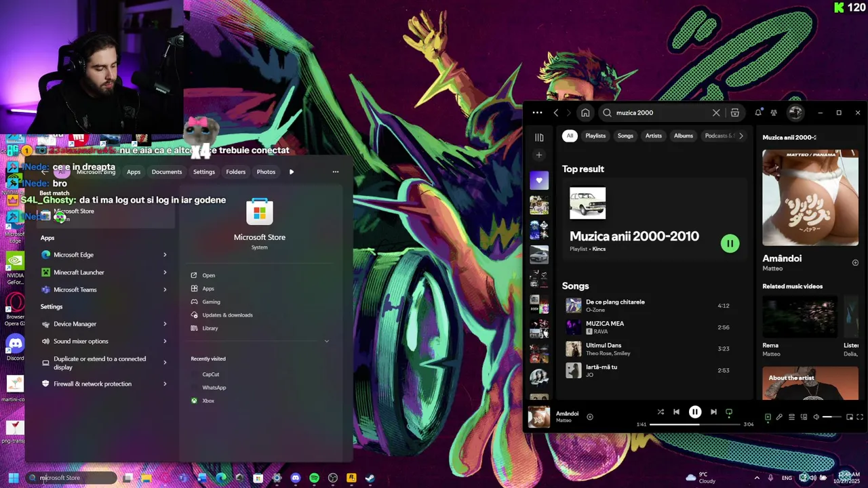This screenshot has width=868, height=488.
Task: Expand Microsoft Edge search result arrow
Action: pyautogui.click(x=165, y=255)
